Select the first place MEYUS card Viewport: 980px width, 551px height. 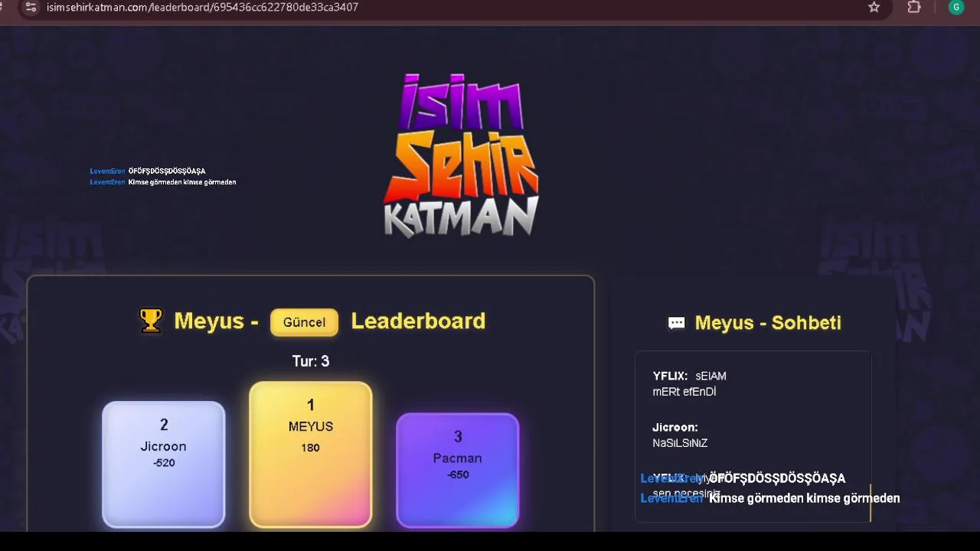click(x=311, y=455)
